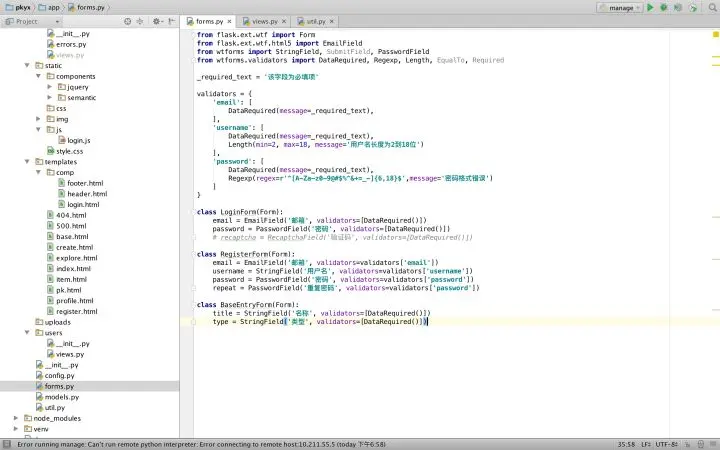Image resolution: width=720 pixels, height=450 pixels.
Task: Select item.html template file
Action: pos(67,279)
